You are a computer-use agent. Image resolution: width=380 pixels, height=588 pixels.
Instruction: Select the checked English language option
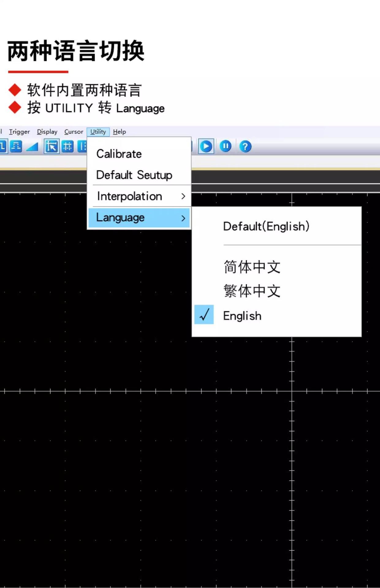tap(242, 316)
